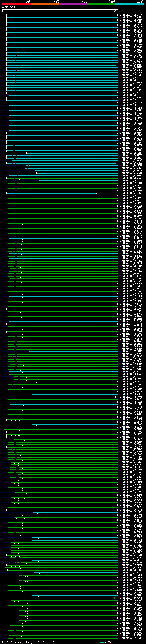Click the green ~80% identity color segment
Viewport: 146px width, 644px height.
tap(101, 4)
